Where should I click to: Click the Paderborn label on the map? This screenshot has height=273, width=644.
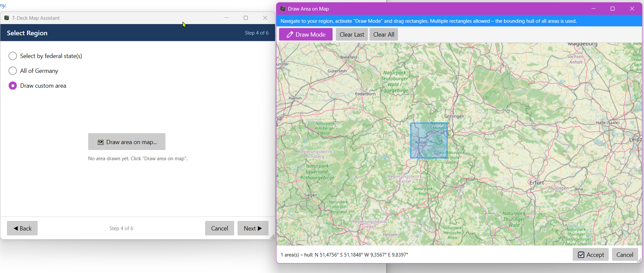coord(365,94)
